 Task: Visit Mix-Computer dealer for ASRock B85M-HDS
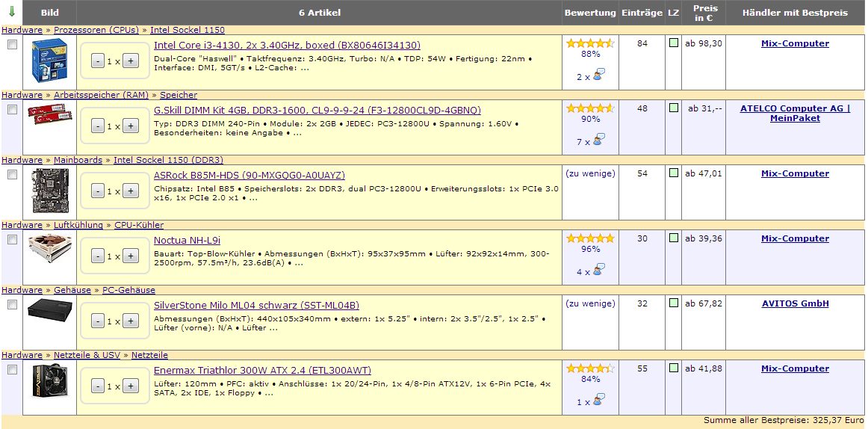click(x=795, y=173)
